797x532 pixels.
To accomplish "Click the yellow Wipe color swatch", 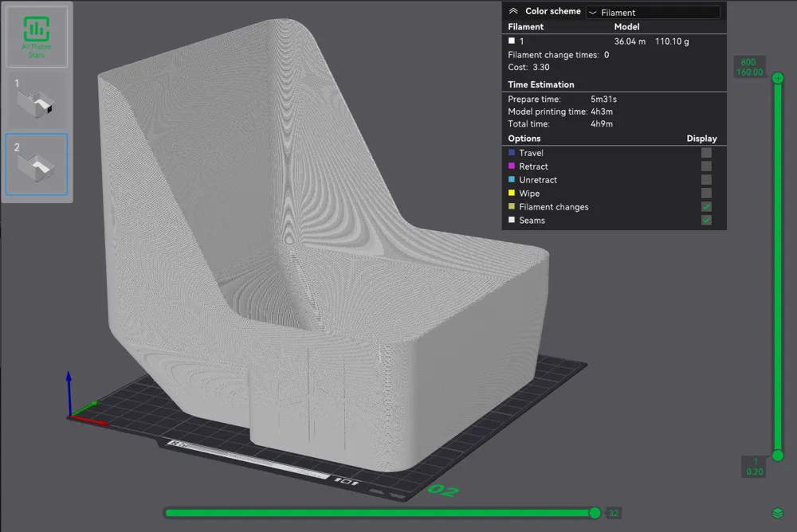I will [x=512, y=193].
